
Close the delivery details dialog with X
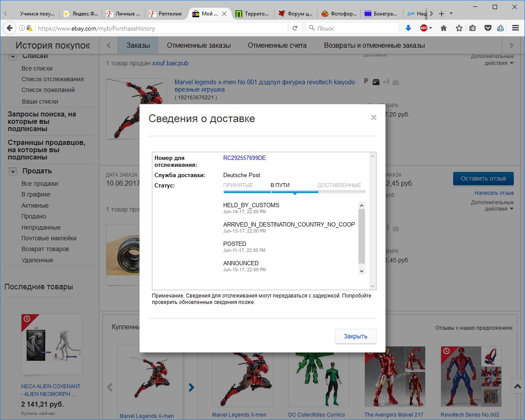click(x=374, y=117)
